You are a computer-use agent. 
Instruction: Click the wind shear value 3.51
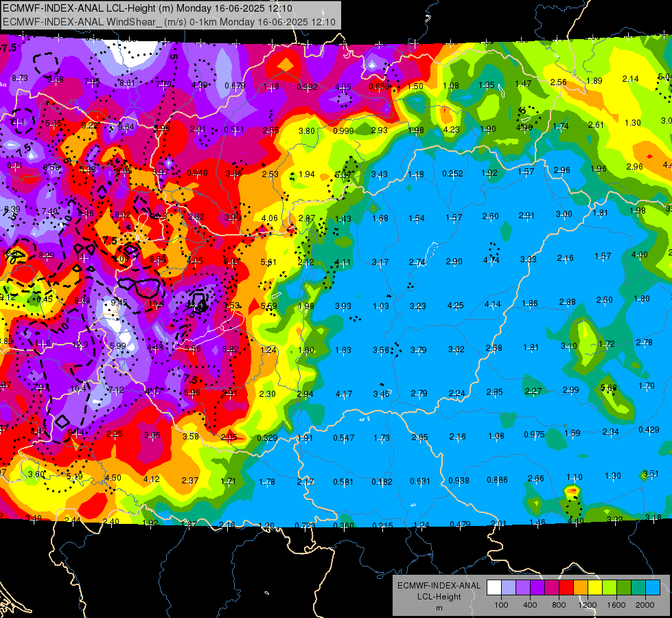651,474
